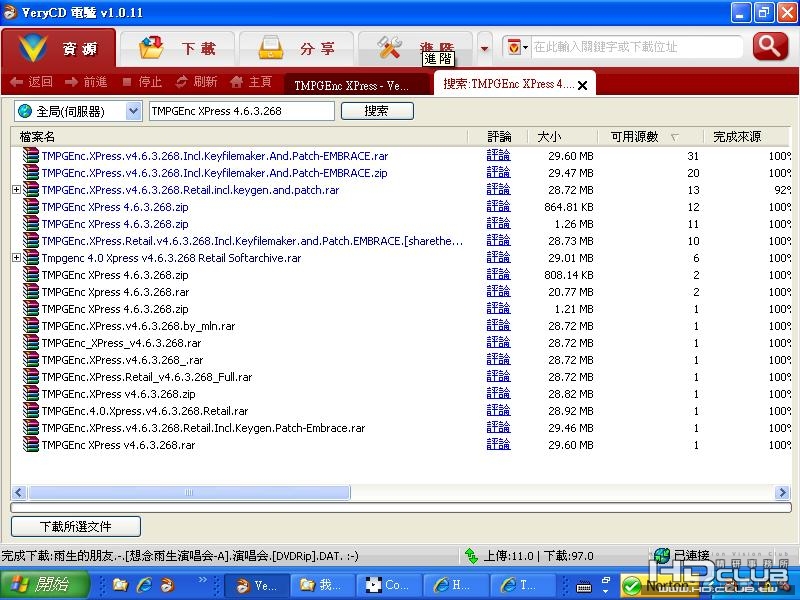Switch to the 'TMPGEnc XPress - Ve...' browser tab
Image resolution: width=800 pixels, height=600 pixels.
coord(356,85)
